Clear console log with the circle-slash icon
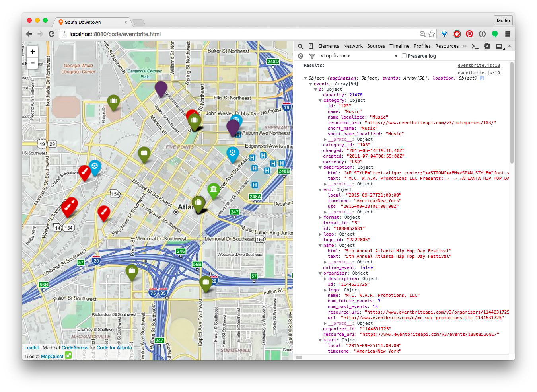The width and height of the screenshot is (537, 392). (301, 56)
